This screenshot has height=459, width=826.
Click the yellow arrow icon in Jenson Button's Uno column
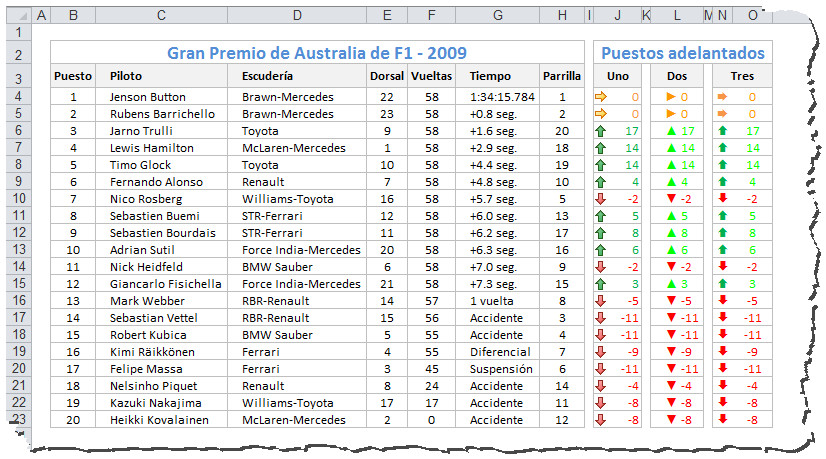[x=602, y=97]
